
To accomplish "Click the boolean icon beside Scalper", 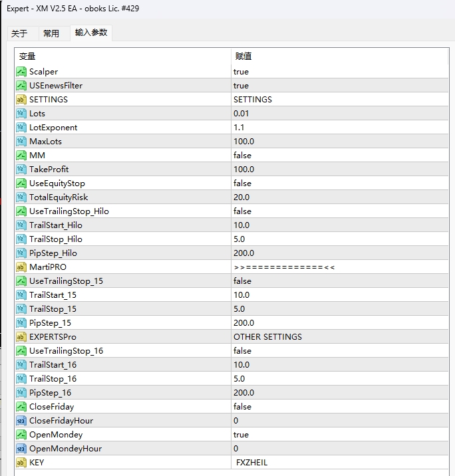I will 21,72.
